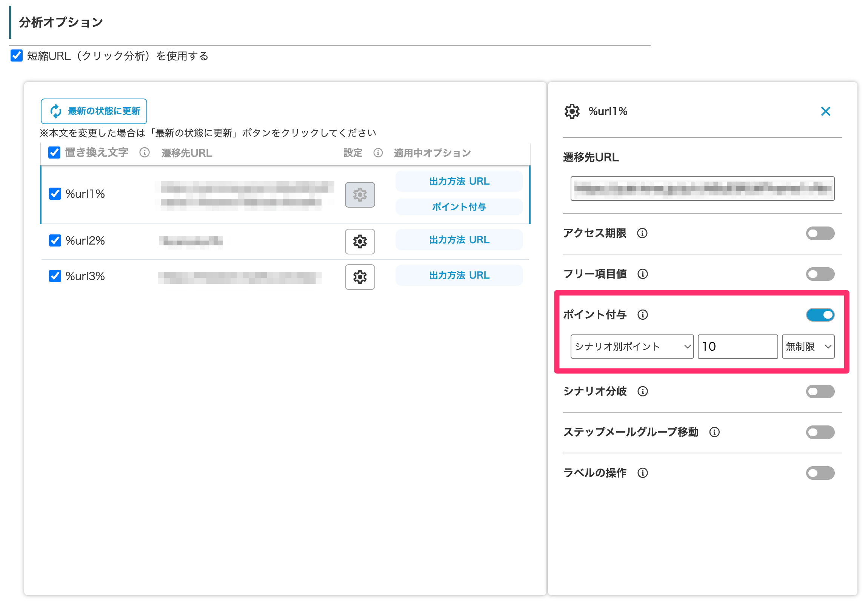Uncheck the %url1% checkbox
868x604 pixels.
(55, 194)
